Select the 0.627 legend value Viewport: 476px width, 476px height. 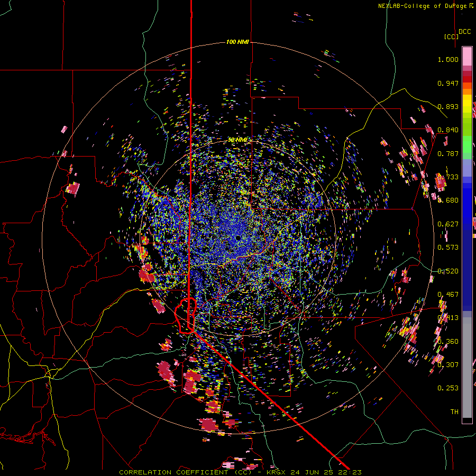[x=448, y=224]
